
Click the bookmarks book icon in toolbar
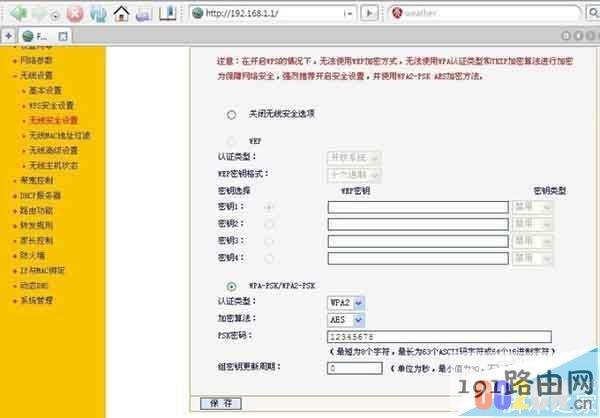pyautogui.click(x=168, y=13)
